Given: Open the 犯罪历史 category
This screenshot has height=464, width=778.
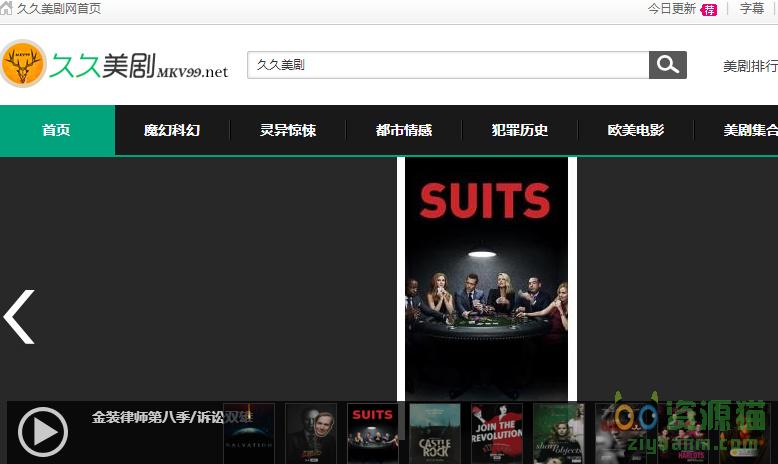Looking at the screenshot, I should click(520, 130).
